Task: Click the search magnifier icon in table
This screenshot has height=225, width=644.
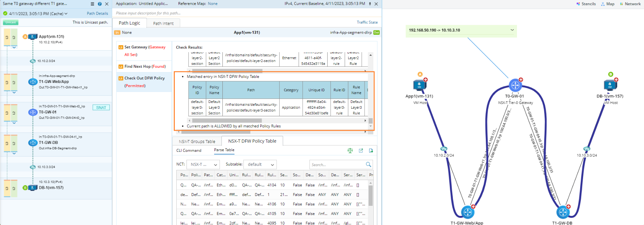Action: 368,164
